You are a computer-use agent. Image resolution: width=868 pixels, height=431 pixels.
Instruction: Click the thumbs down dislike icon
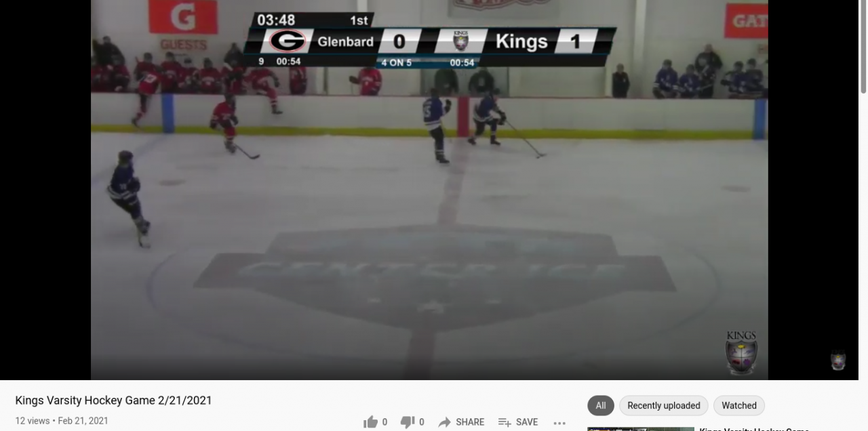(x=407, y=422)
